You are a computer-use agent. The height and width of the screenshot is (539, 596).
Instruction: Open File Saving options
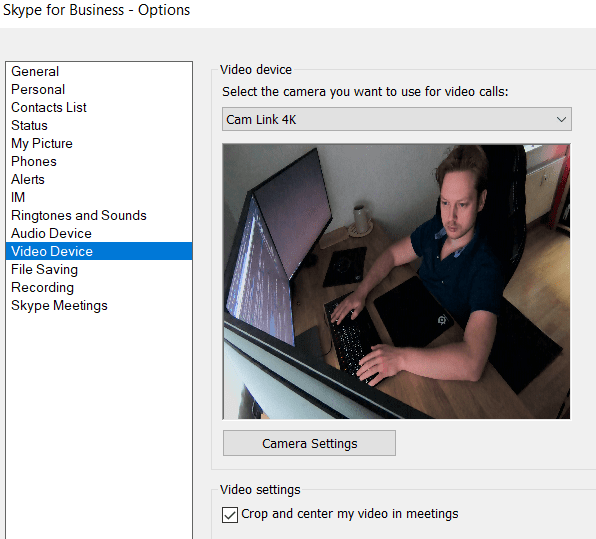[44, 269]
